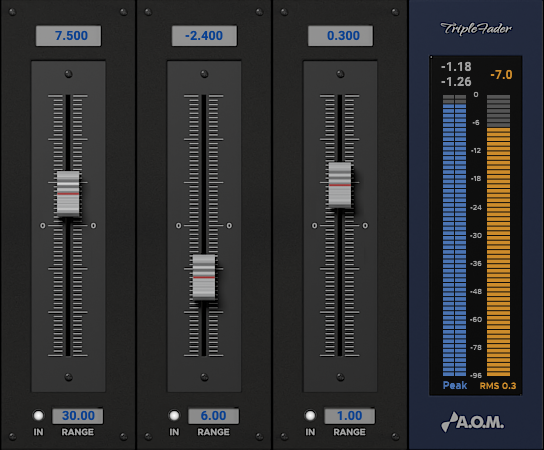544x450 pixels.
Task: Click the RMS 0.3 label
Action: (498, 386)
